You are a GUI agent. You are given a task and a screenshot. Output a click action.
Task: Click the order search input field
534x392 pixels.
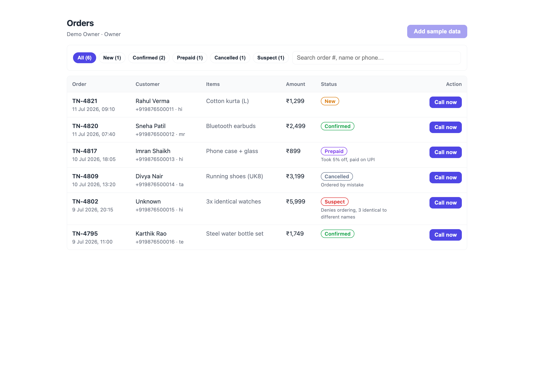pos(377,58)
